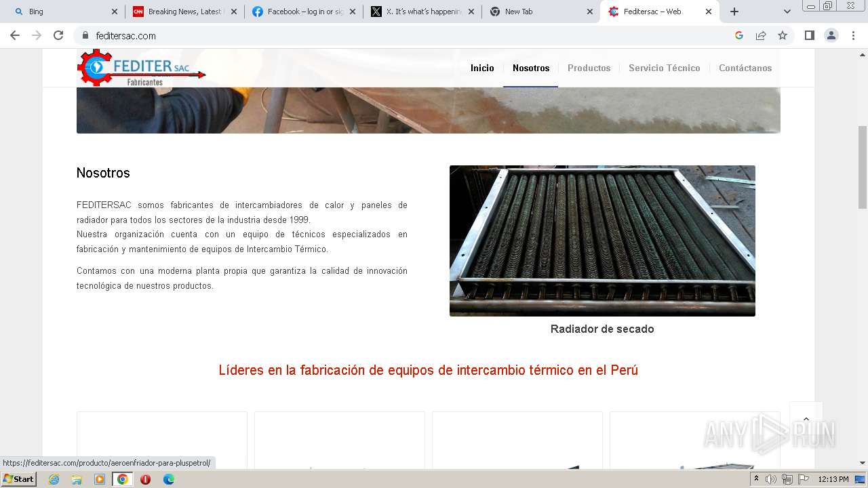
Task: Close the Bing tab
Action: pyautogui.click(x=114, y=12)
